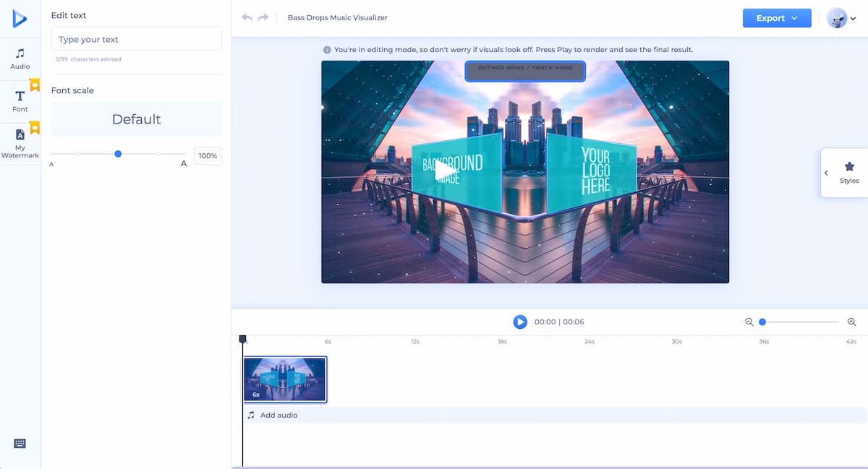Image resolution: width=868 pixels, height=469 pixels.
Task: Click the zoom out timeline icon
Action: (749, 322)
